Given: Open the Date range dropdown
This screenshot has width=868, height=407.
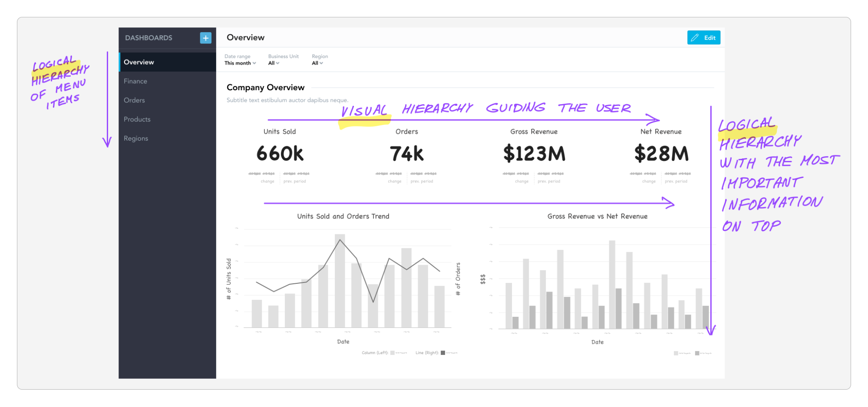Looking at the screenshot, I should pyautogui.click(x=240, y=63).
